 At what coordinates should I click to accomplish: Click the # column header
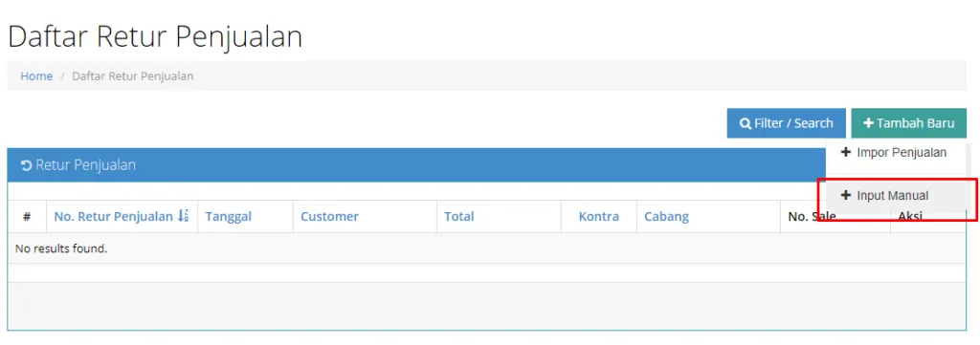click(27, 217)
